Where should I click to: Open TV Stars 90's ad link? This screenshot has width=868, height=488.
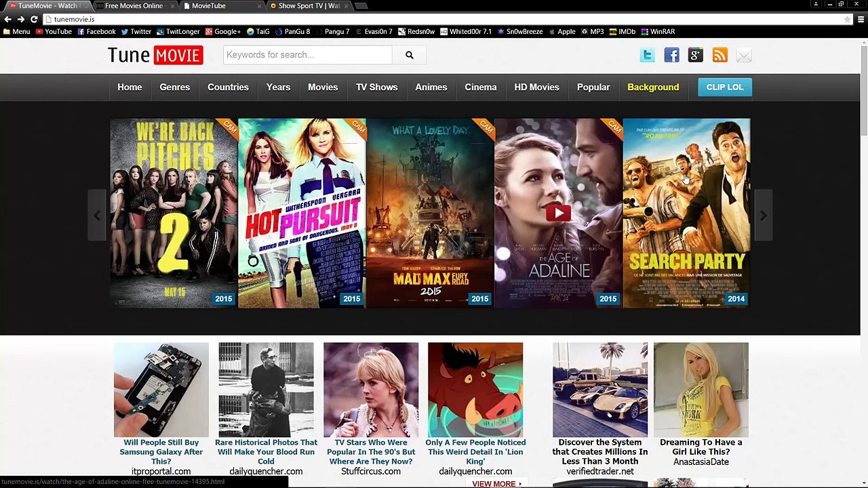click(371, 452)
